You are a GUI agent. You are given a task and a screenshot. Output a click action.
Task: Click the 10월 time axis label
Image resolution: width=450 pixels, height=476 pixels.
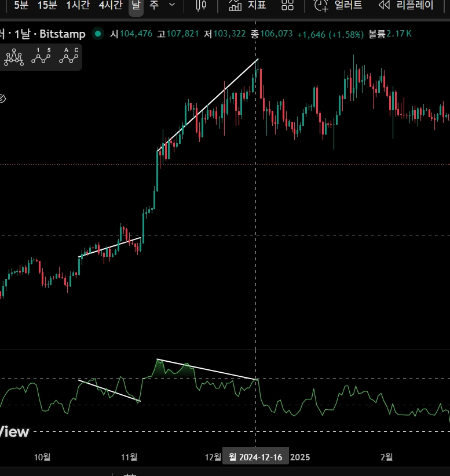tap(42, 457)
